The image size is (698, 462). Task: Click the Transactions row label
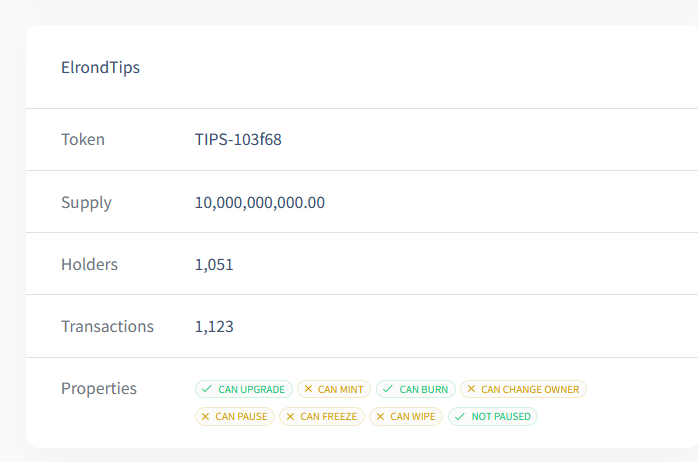pyautogui.click(x=107, y=326)
